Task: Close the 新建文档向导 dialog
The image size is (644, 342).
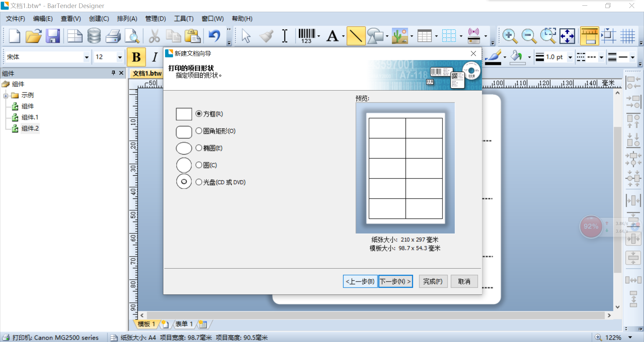Action: [473, 54]
